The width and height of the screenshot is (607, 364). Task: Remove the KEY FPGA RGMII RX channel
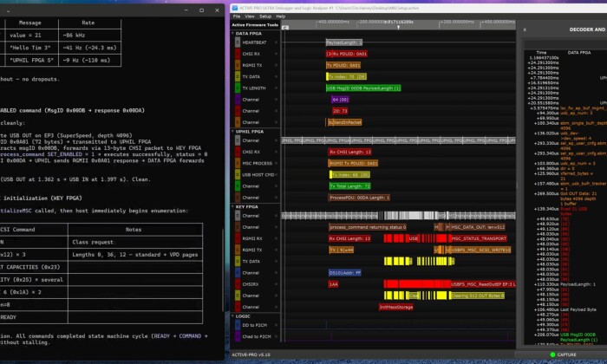click(276, 238)
